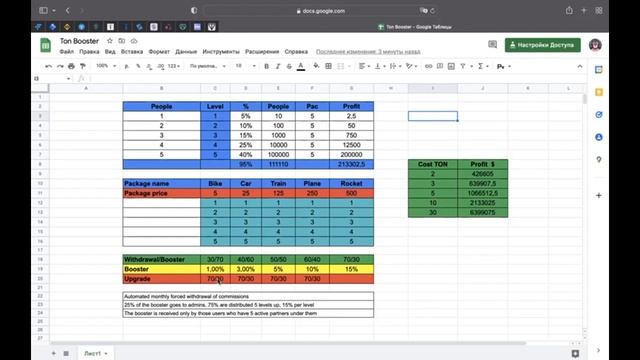Open the Правка menu
The width and height of the screenshot is (640, 360).
tap(89, 52)
